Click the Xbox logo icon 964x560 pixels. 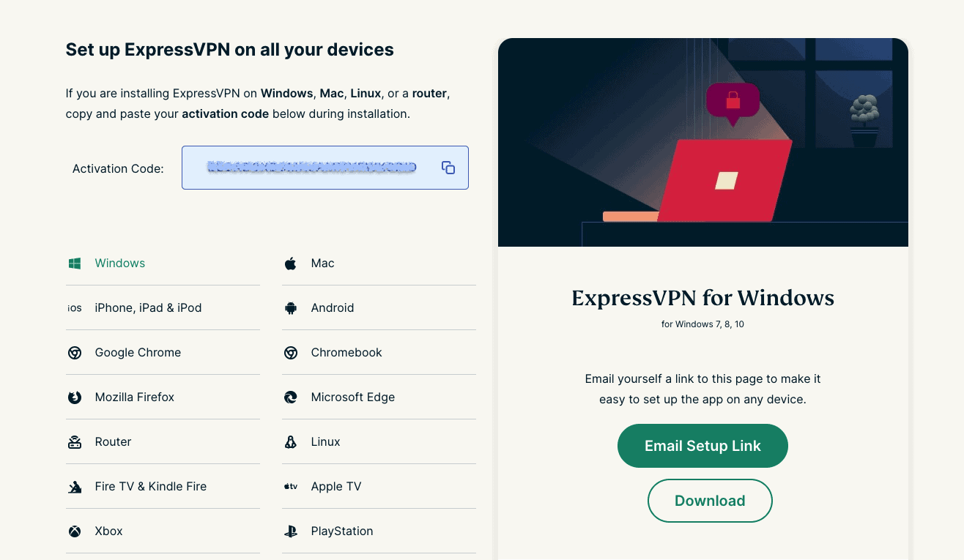[x=75, y=531]
